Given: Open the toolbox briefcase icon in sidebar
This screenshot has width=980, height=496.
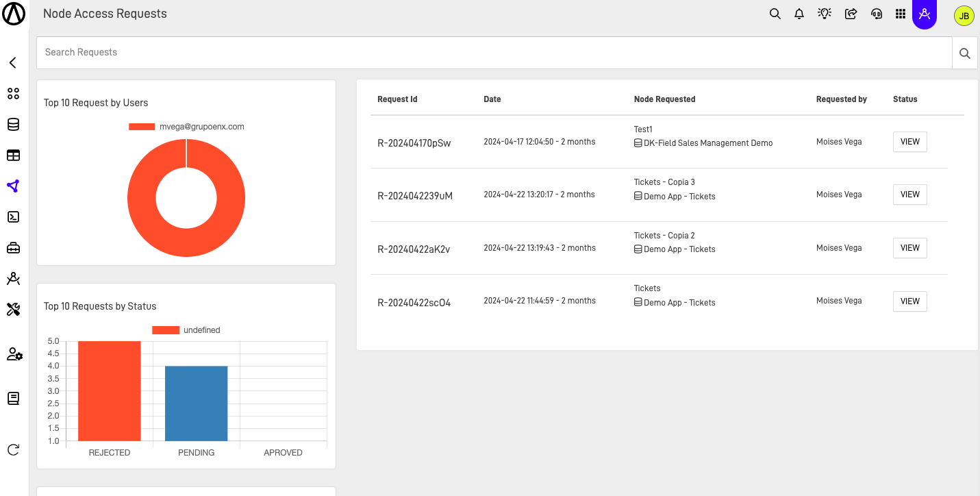Looking at the screenshot, I should (13, 247).
